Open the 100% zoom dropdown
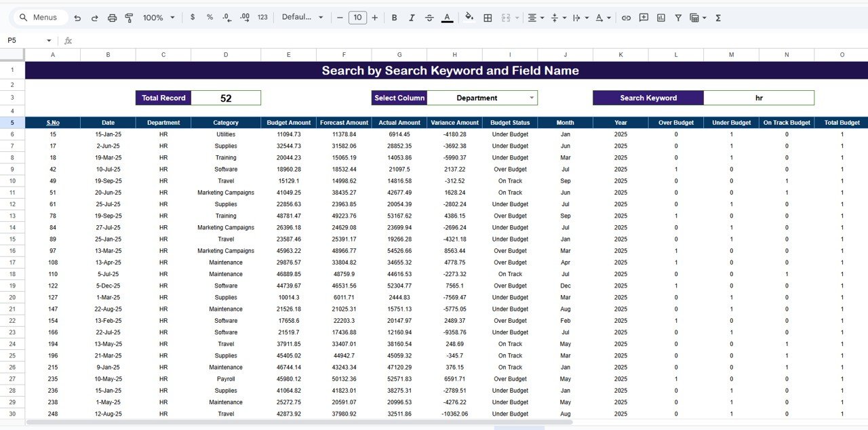 (159, 18)
